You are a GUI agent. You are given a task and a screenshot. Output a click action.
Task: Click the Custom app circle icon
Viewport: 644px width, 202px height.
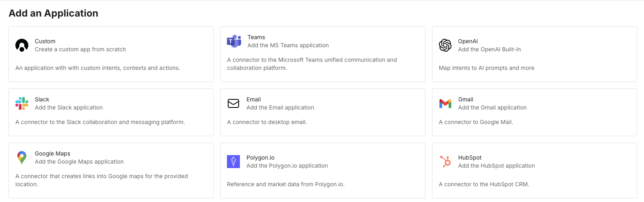pyautogui.click(x=22, y=45)
